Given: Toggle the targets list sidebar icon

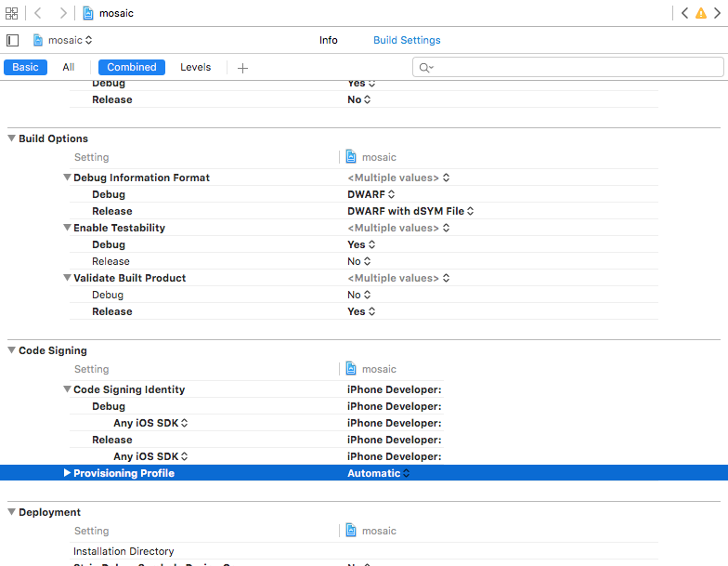Looking at the screenshot, I should 13,41.
